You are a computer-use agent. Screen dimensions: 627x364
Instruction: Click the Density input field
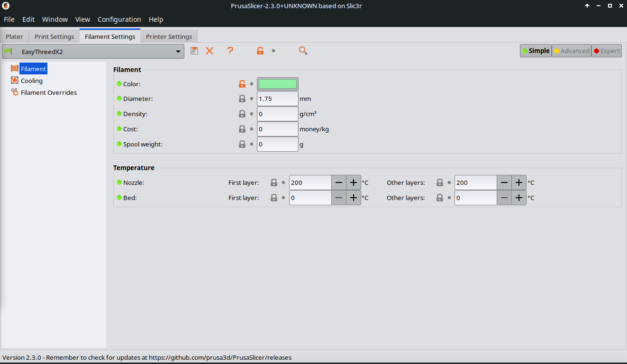(x=277, y=114)
